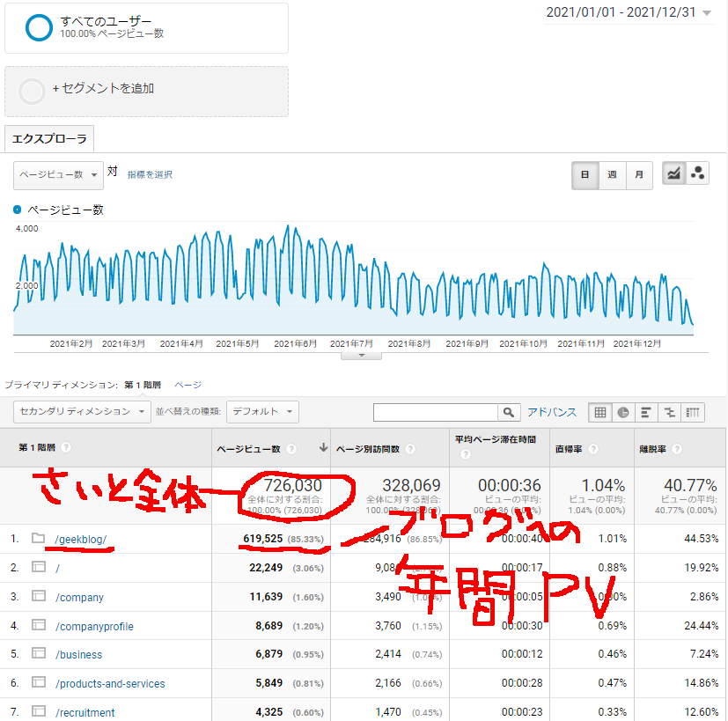The image size is (728, 721).
Task: Set graph interval to 週 (week)
Action: pyautogui.click(x=612, y=174)
